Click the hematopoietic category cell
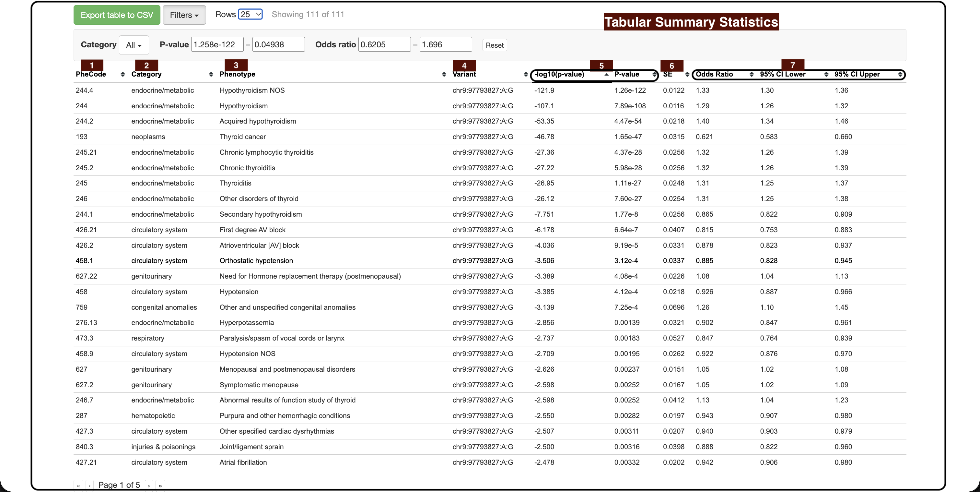 (153, 416)
